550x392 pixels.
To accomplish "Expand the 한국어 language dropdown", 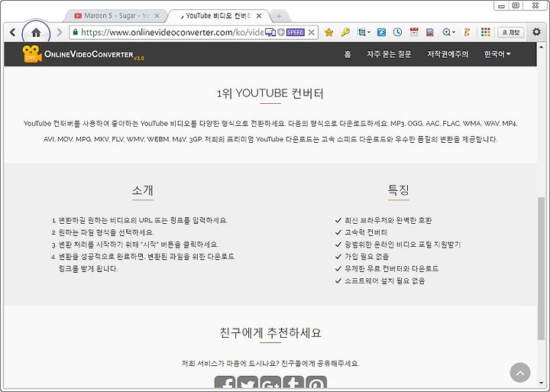I will [497, 54].
